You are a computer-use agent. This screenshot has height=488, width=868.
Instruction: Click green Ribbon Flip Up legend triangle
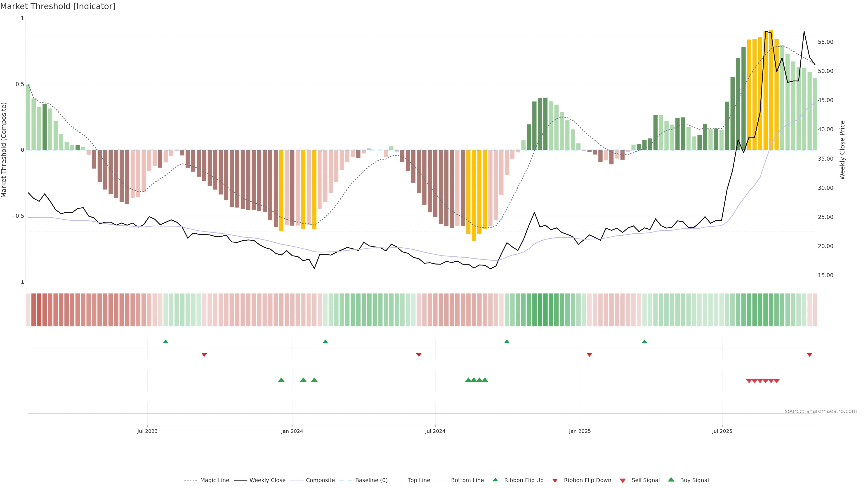(x=495, y=480)
